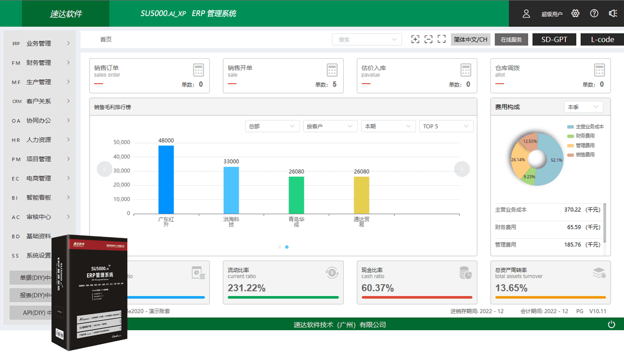
Task: Open the 超级用户 profile icon
Action: tap(526, 14)
